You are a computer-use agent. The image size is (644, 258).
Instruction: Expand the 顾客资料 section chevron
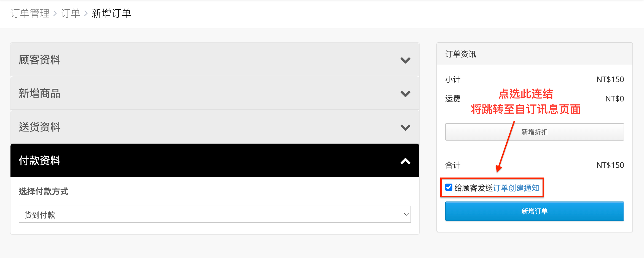[405, 60]
